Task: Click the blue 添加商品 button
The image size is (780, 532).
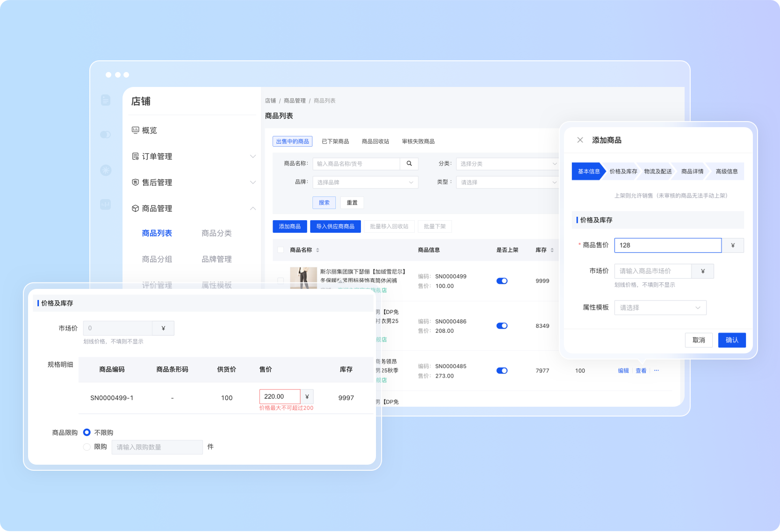Action: (x=289, y=226)
